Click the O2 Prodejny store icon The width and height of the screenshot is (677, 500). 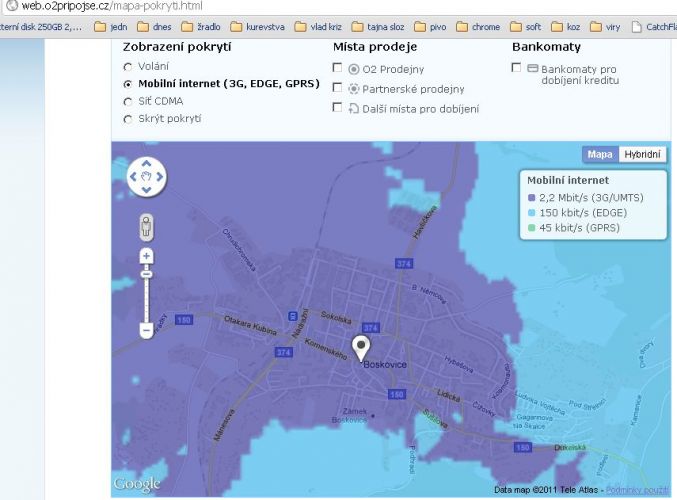tap(354, 69)
